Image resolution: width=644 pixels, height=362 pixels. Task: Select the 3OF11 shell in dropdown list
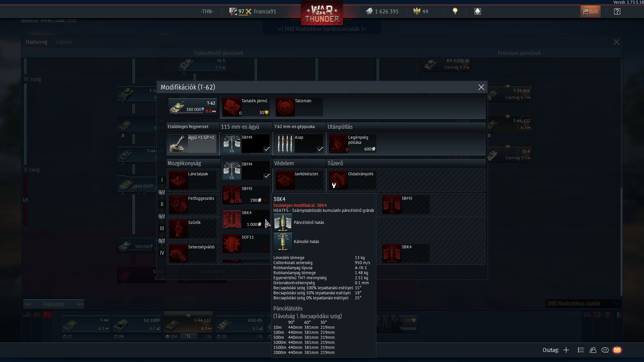tap(246, 243)
